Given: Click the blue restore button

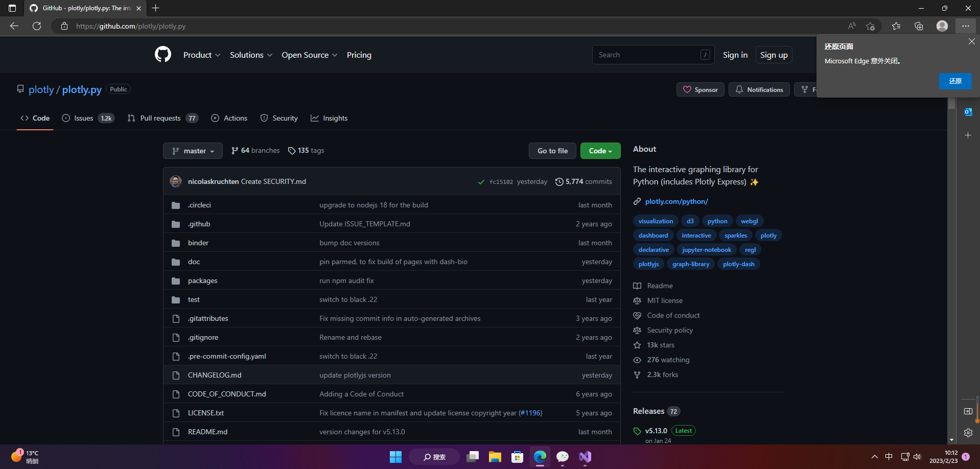Looking at the screenshot, I should pos(955,81).
